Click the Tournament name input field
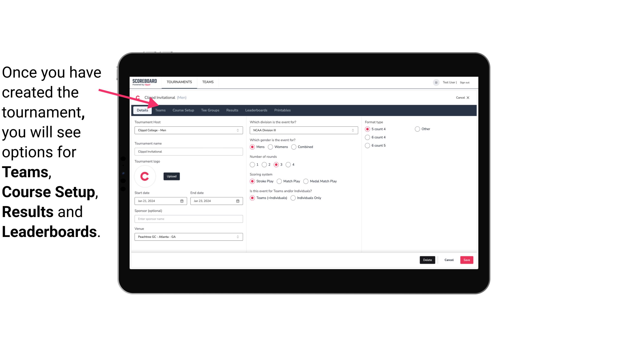This screenshot has width=644, height=346. (189, 152)
